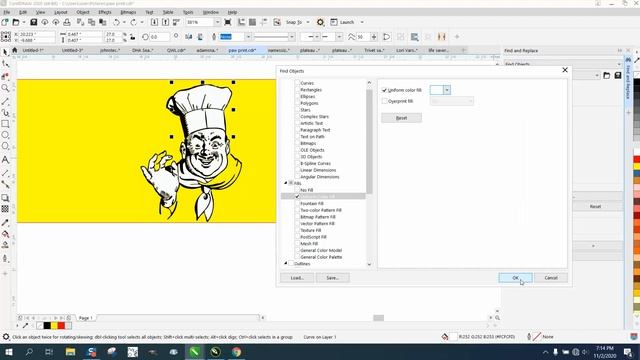Pick the red swatch in the document palette
The height and width of the screenshot is (360, 640).
pyautogui.click(x=61, y=325)
